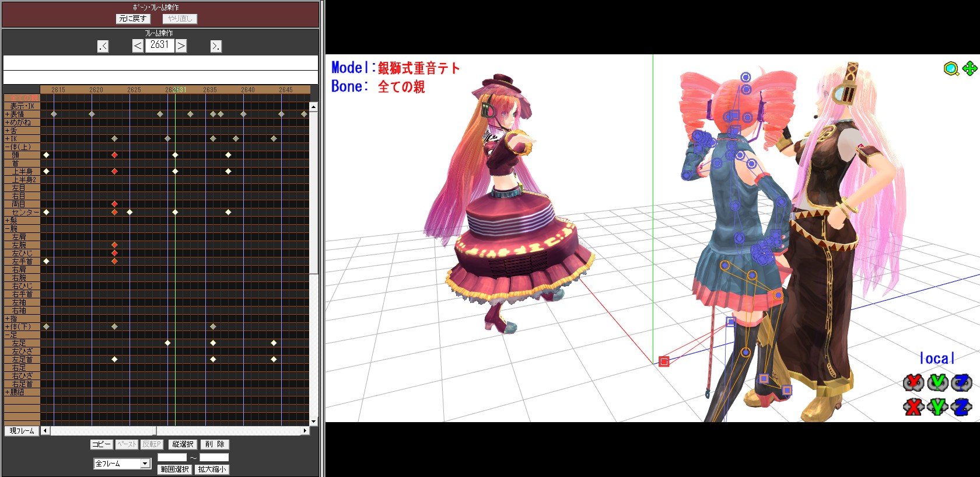
Task: Select the 上半身 keyframe at frame 2638
Action: tap(228, 172)
